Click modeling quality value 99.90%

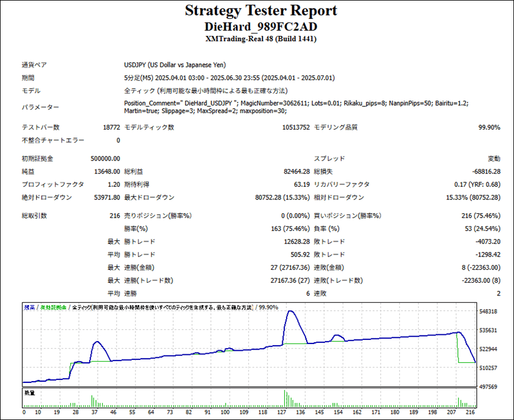[x=489, y=127]
